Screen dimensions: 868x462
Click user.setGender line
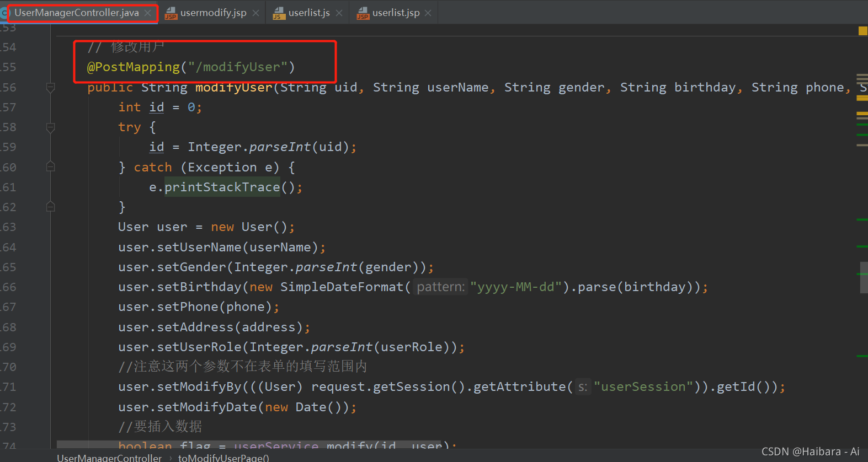tap(276, 267)
